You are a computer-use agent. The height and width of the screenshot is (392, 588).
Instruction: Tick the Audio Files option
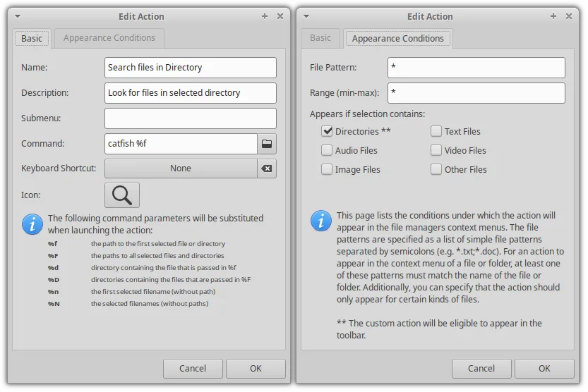click(x=327, y=150)
